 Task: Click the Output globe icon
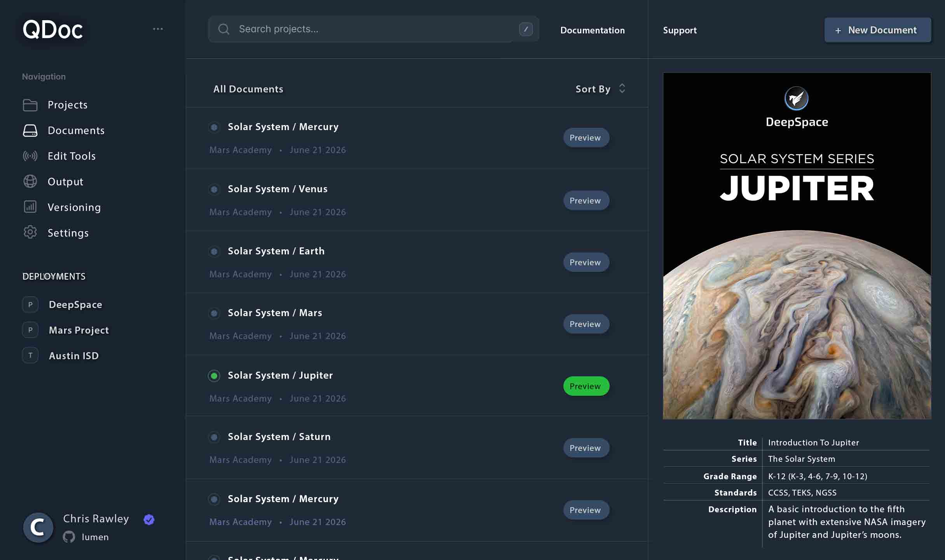30,181
